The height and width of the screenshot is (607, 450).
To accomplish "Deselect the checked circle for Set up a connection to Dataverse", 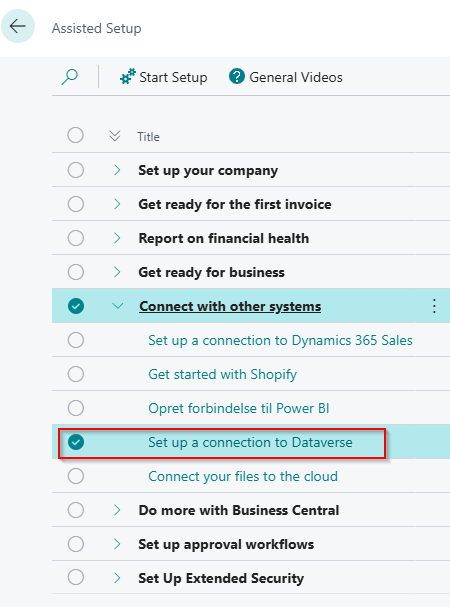I will pyautogui.click(x=76, y=442).
